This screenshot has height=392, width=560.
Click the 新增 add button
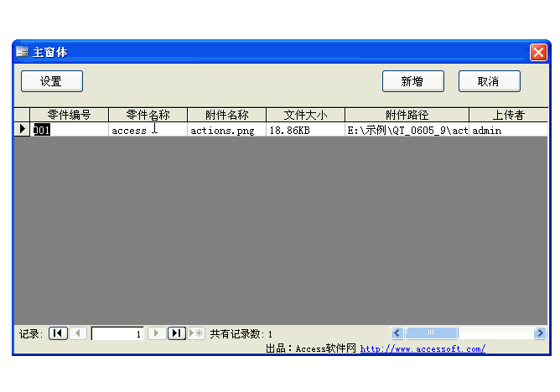[x=413, y=81]
